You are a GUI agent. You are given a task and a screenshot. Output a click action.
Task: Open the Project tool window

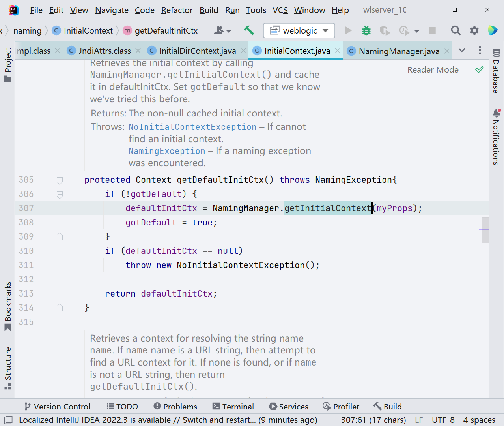(8, 64)
